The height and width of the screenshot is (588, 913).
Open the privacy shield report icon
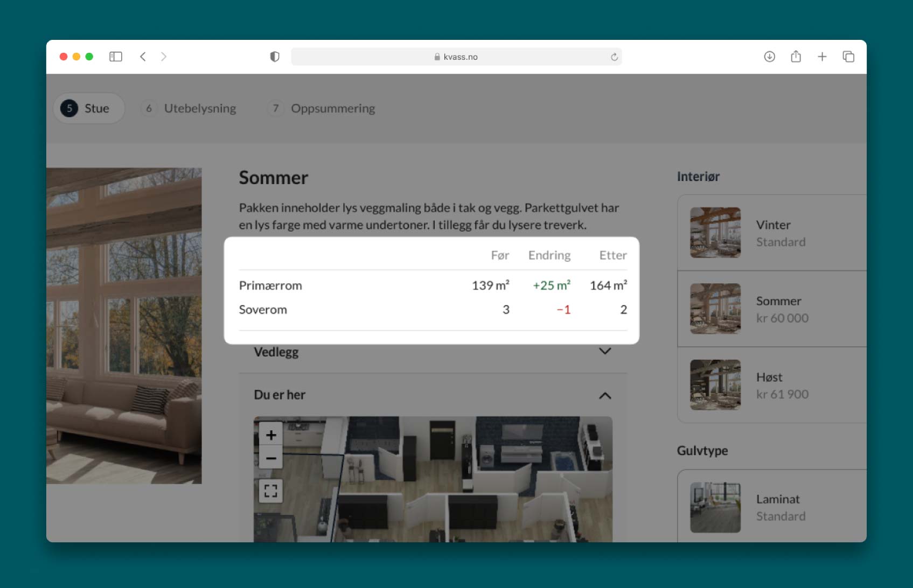coord(275,57)
